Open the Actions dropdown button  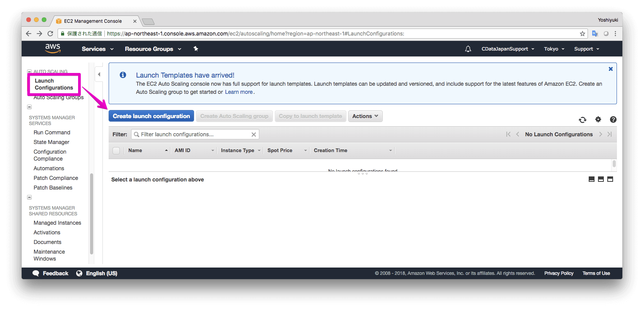[x=365, y=116]
